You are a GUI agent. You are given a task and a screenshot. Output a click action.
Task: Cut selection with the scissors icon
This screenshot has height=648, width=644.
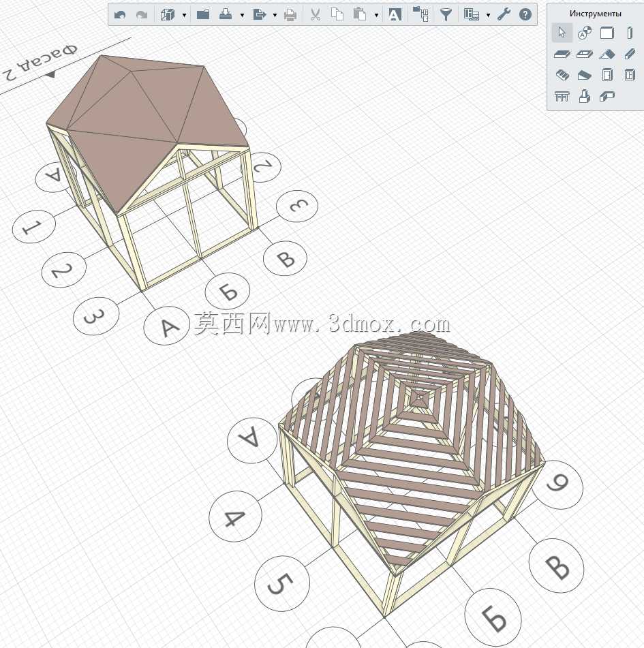tap(316, 15)
